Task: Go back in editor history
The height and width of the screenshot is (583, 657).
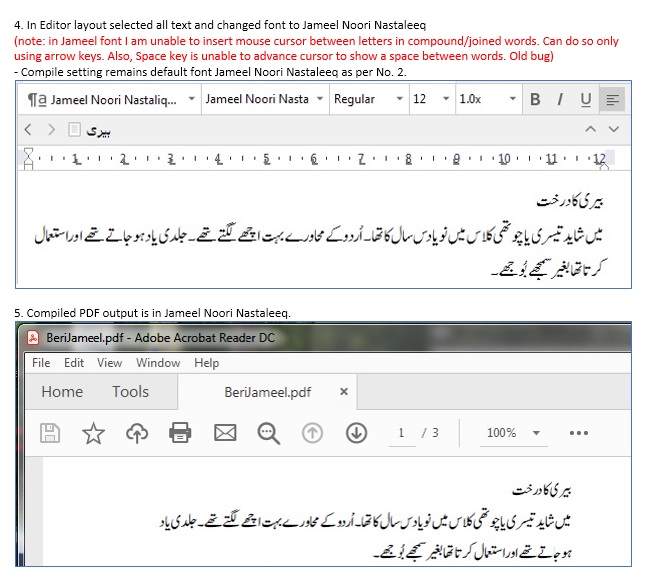Action: pos(28,130)
